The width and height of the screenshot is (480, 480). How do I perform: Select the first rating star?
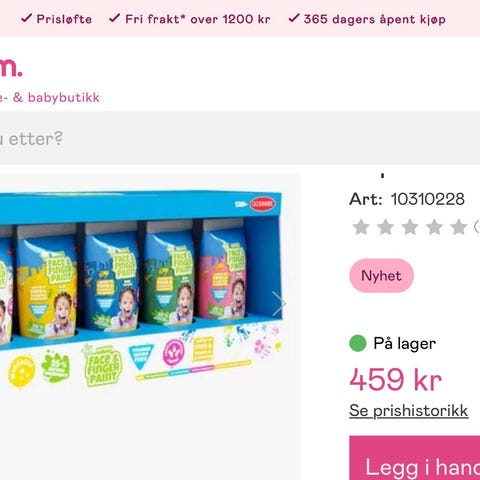361,227
